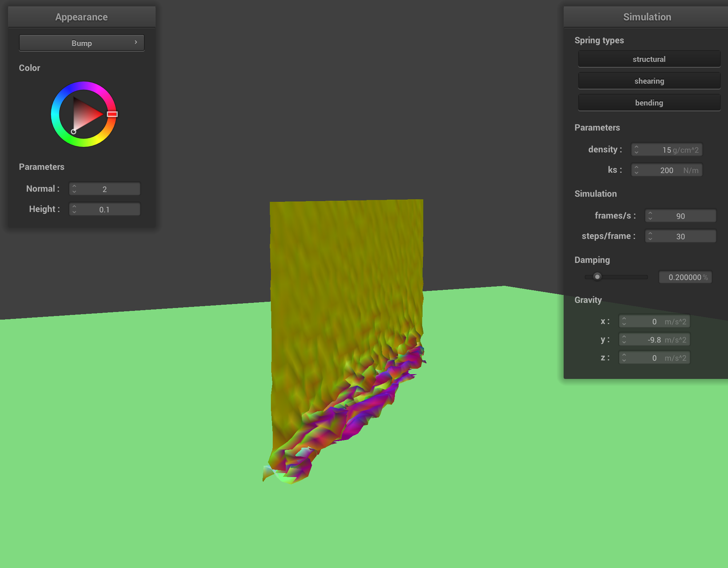Decrease Normal value with down arrow
This screenshot has width=728, height=568.
(74, 192)
